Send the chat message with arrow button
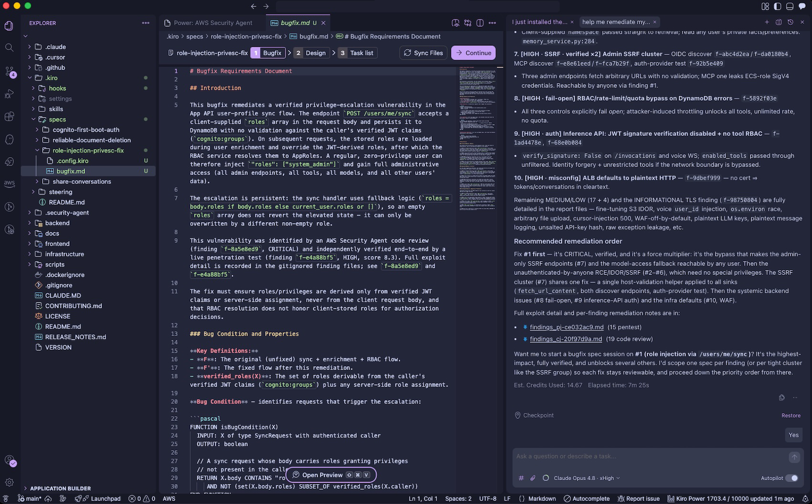Screen dimensions: 812x504 (x=794, y=457)
